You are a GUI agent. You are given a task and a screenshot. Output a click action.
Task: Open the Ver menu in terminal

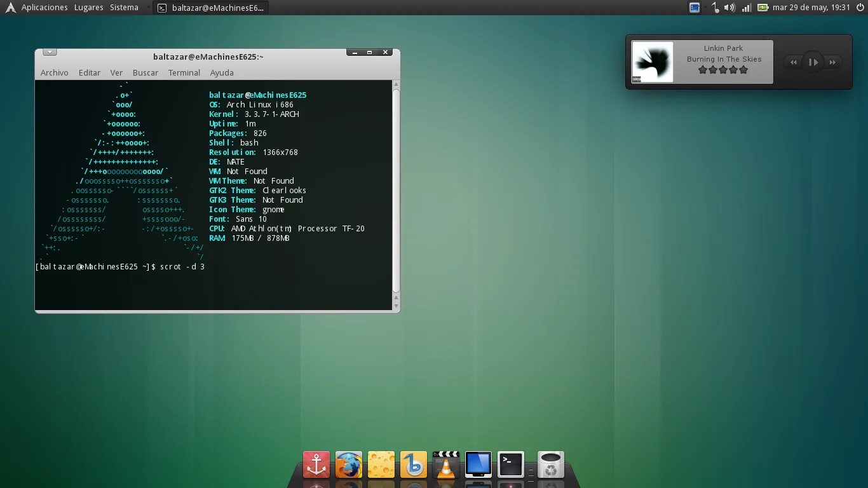tap(116, 72)
